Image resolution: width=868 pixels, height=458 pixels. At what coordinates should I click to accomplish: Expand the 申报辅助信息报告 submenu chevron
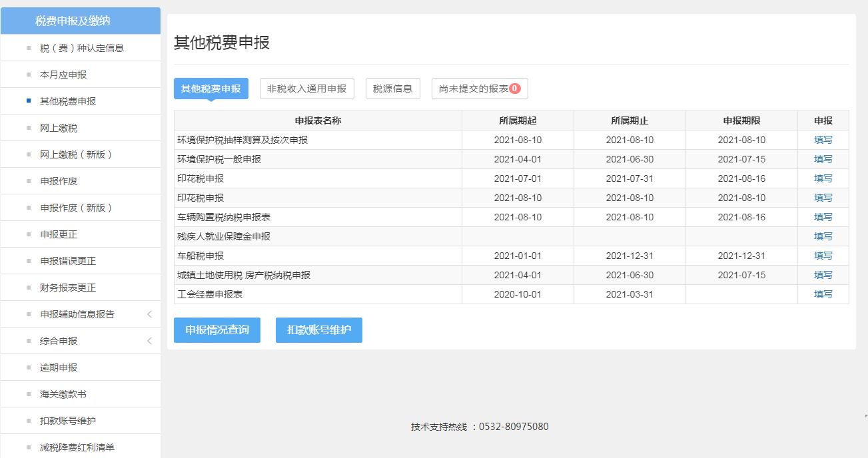(149, 314)
